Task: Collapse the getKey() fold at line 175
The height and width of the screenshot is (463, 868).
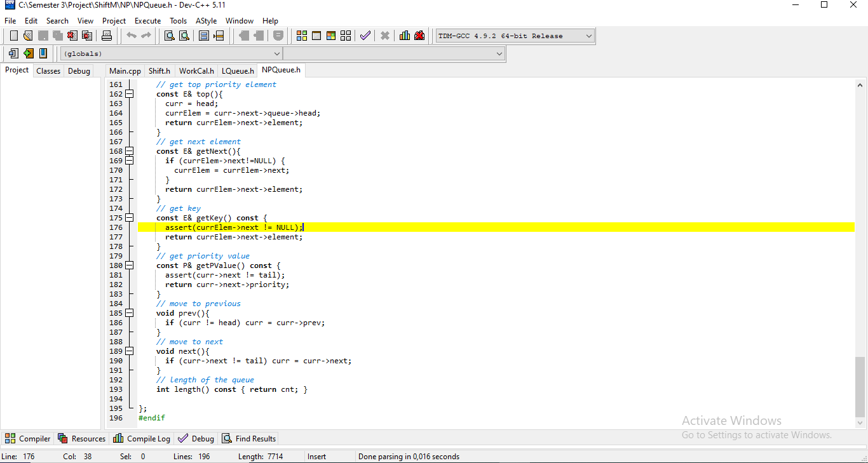Action: coord(130,218)
